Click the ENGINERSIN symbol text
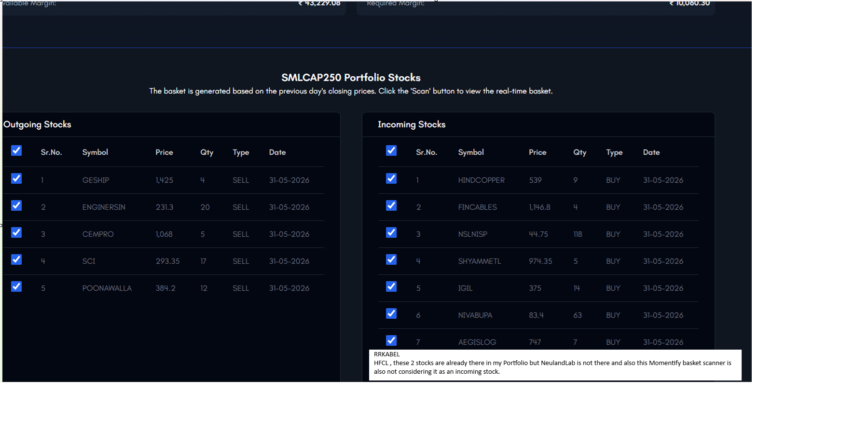 (x=104, y=207)
